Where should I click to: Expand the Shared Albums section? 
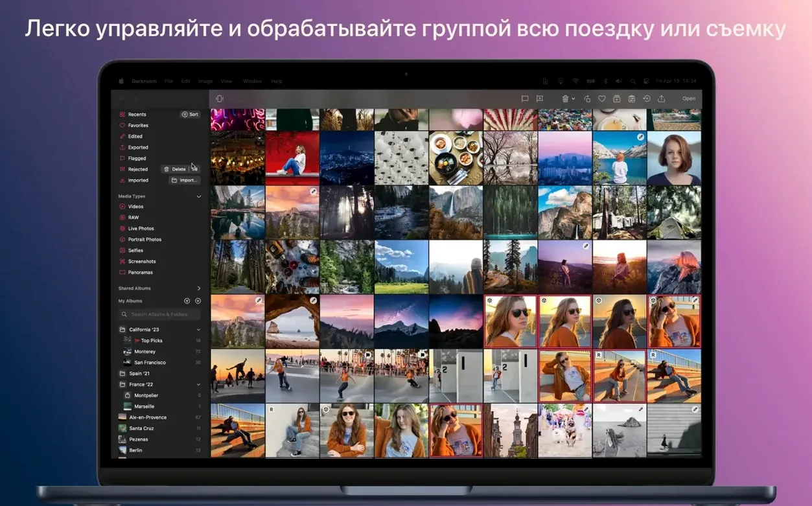199,288
